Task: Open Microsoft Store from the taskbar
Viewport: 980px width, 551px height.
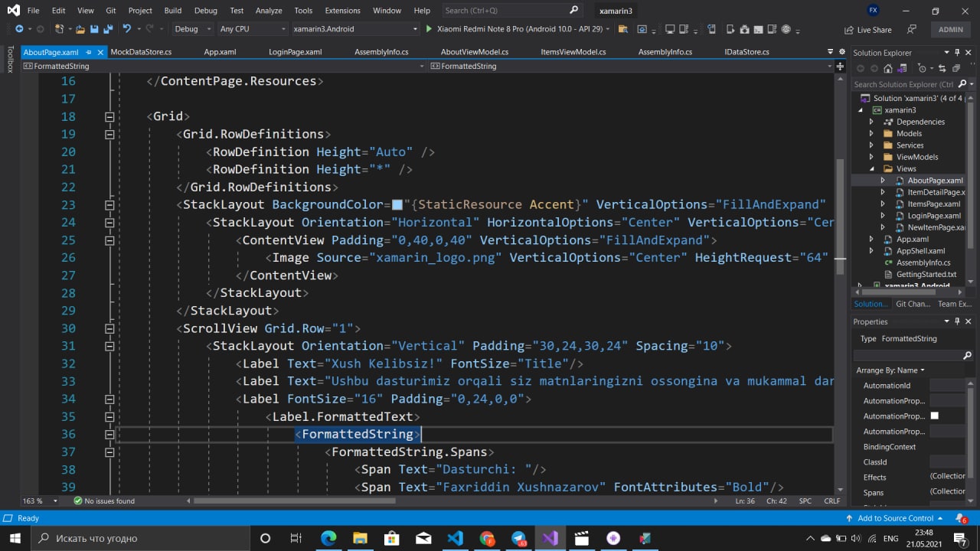Action: click(391, 538)
